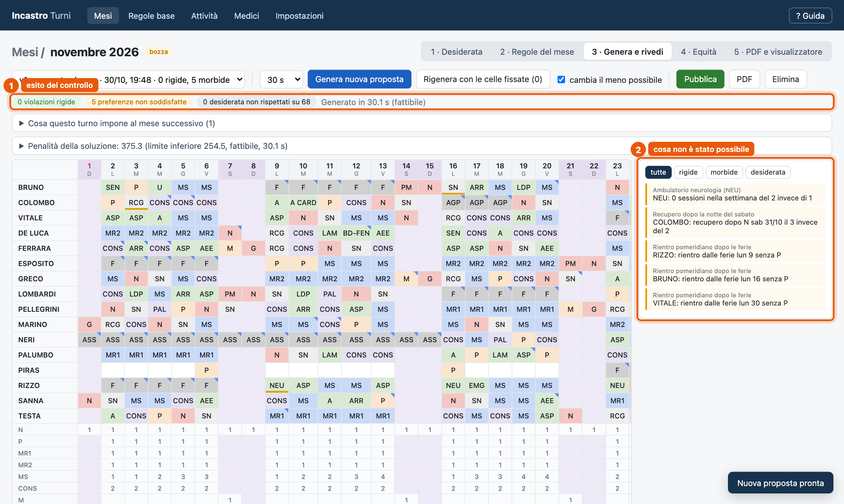Switch to step 1 · Desiderata
This screenshot has width=844, height=504.
(456, 52)
